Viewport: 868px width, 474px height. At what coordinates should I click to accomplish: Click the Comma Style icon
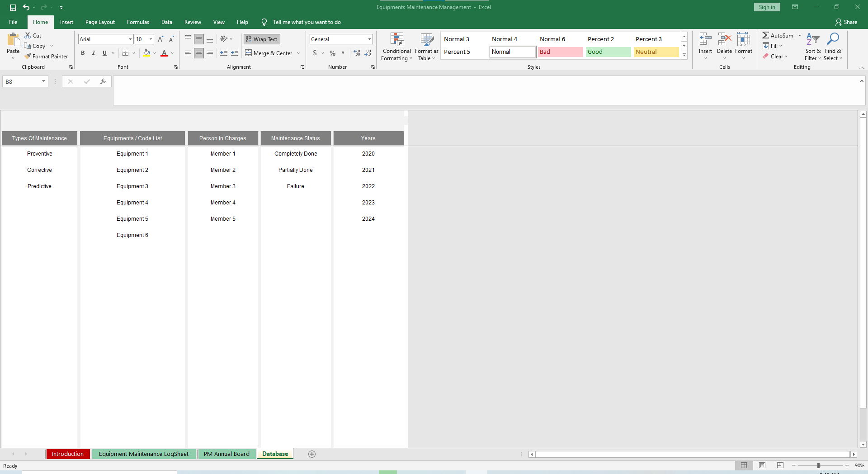tap(343, 53)
